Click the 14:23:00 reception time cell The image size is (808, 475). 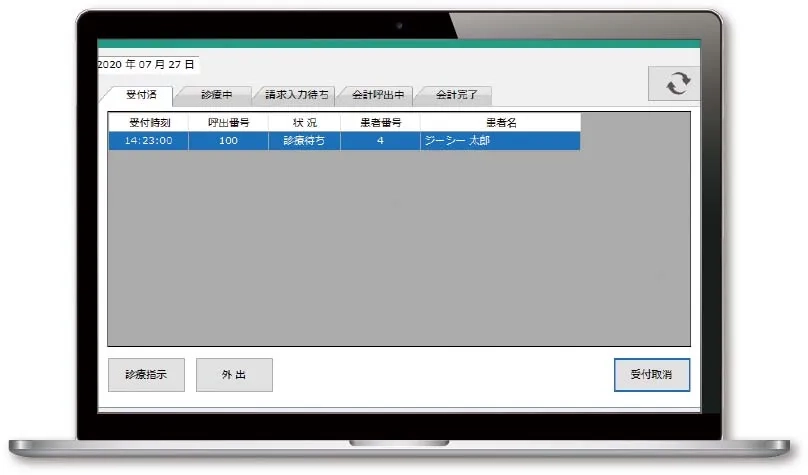click(148, 141)
